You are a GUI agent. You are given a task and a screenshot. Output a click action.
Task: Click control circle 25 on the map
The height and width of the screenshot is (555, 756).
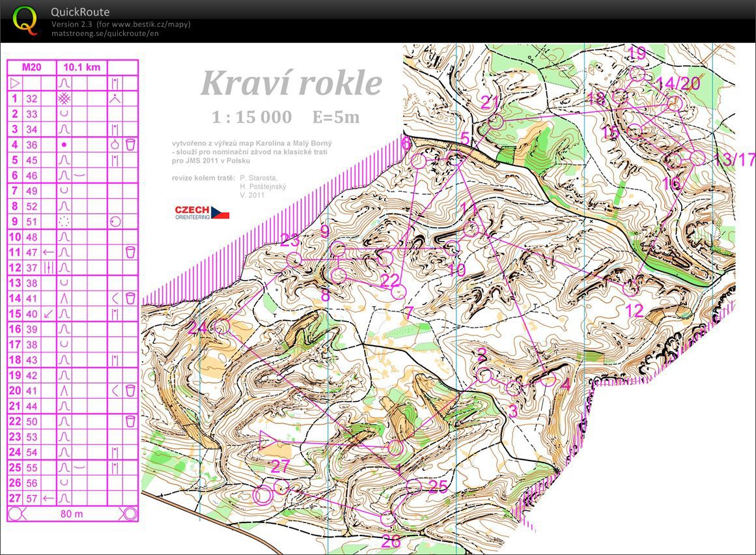point(413,486)
